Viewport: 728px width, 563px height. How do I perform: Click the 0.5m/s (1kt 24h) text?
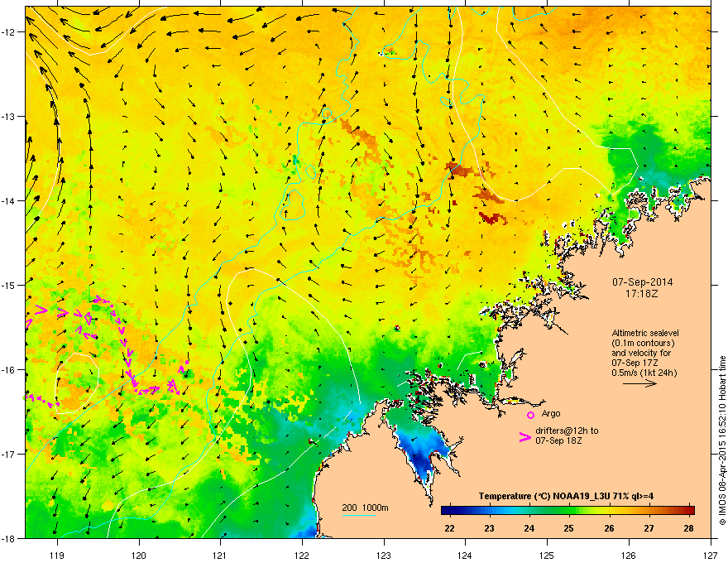(644, 373)
